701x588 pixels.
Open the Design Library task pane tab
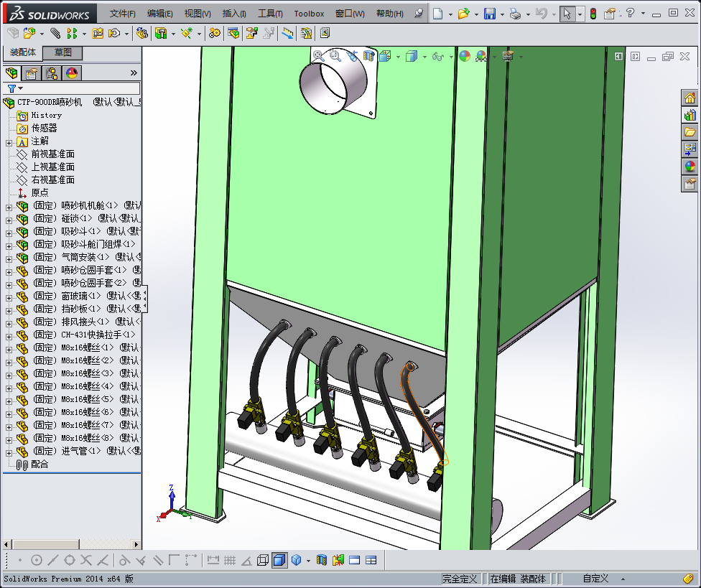pos(690,115)
